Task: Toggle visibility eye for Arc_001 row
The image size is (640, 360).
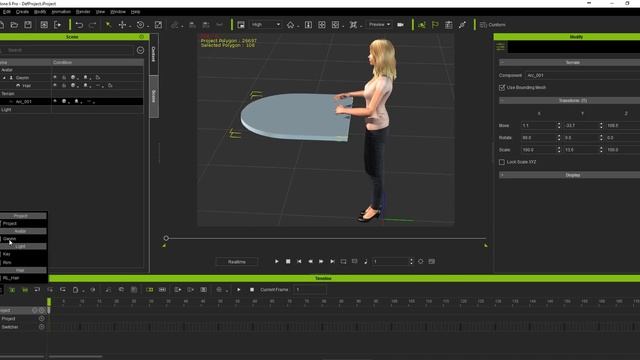Action: pos(55,101)
